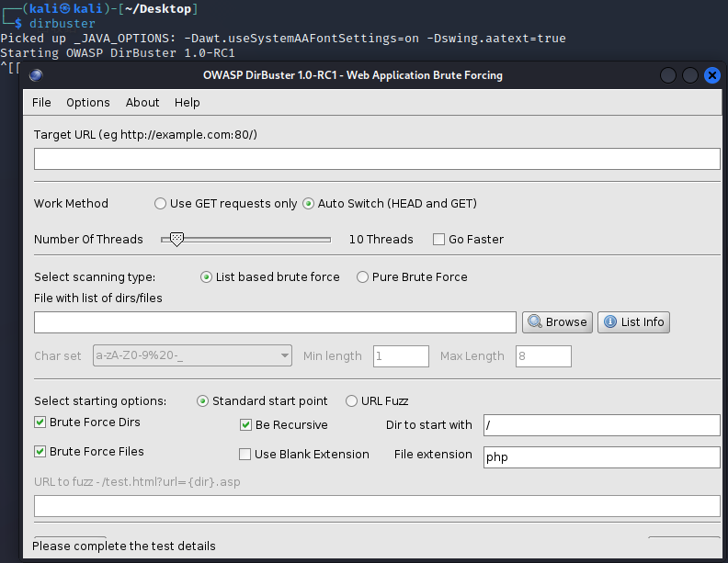Click the magnifier icon on Browse button
This screenshot has height=563, width=728.
[x=534, y=322]
